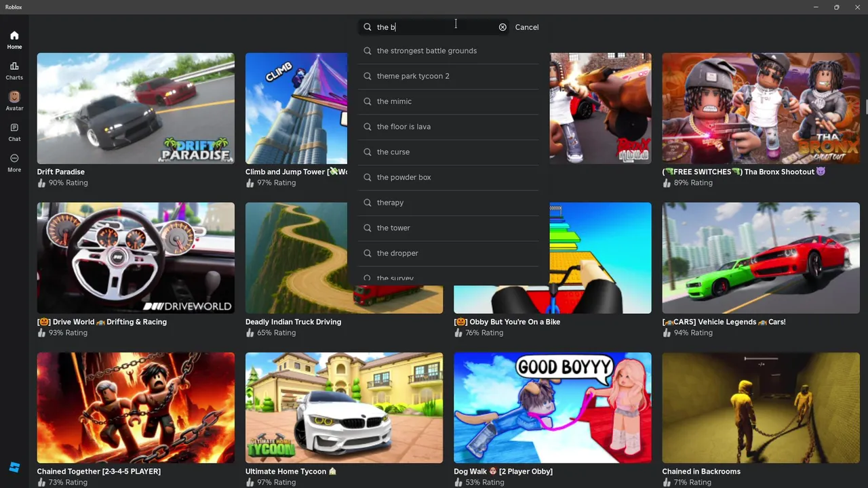Select suggestion 'the strongest battle grounds'

pos(449,51)
